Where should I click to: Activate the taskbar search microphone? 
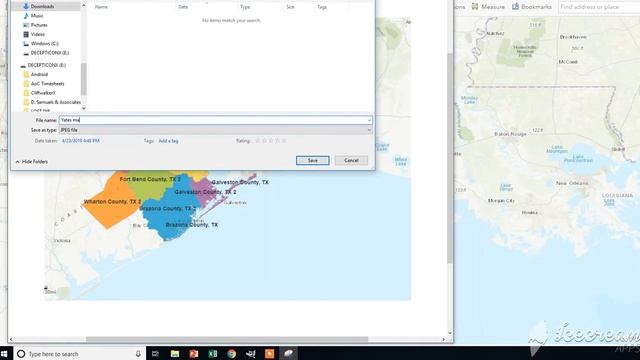pyautogui.click(x=138, y=354)
